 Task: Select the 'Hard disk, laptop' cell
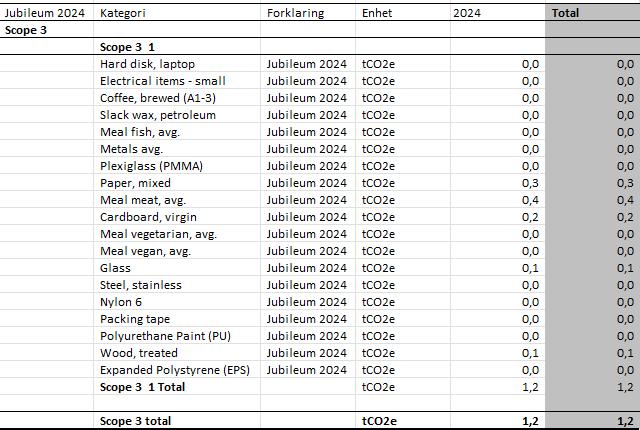click(148, 64)
